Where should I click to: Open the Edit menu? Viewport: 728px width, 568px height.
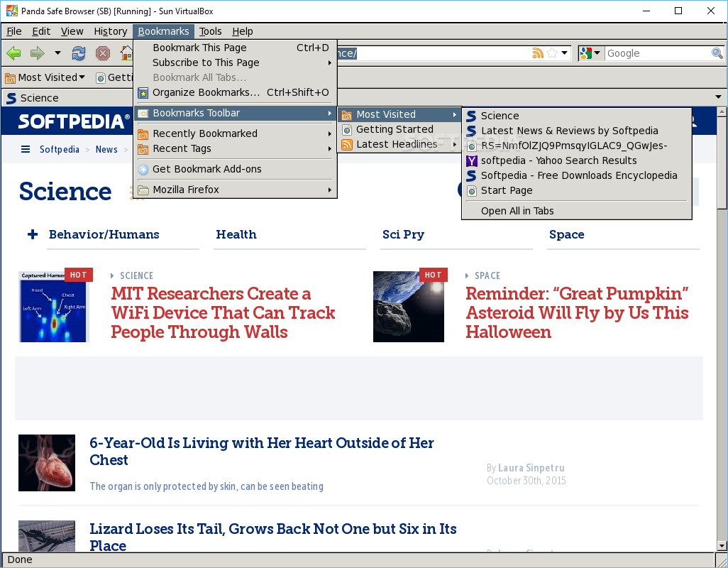41,31
